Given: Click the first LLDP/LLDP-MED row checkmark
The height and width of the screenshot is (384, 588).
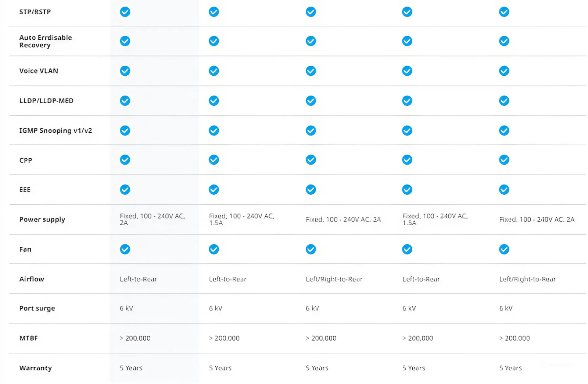Looking at the screenshot, I should coord(125,100).
